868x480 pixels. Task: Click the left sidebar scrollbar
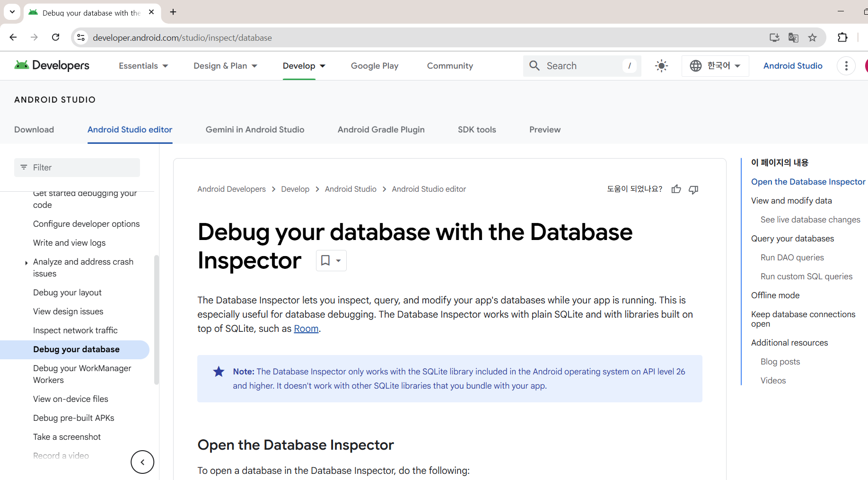click(x=156, y=320)
